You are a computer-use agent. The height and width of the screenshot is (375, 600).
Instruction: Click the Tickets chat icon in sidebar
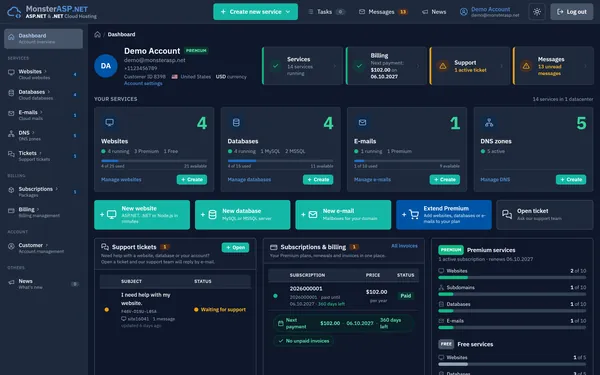pos(11,154)
